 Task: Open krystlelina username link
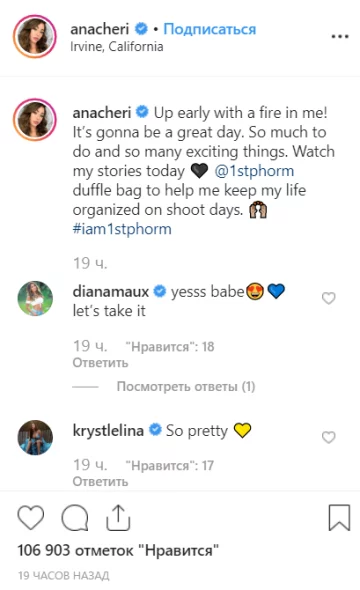pos(108,430)
